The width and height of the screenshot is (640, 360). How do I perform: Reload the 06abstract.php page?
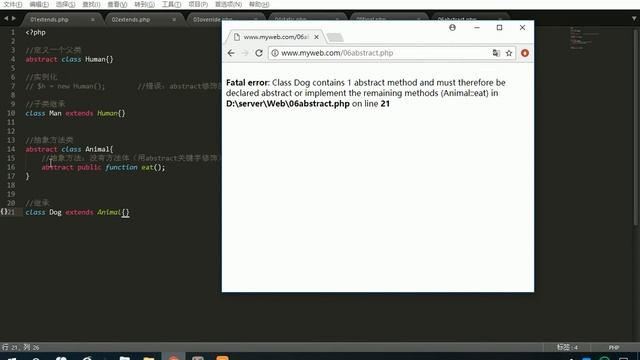click(259, 53)
